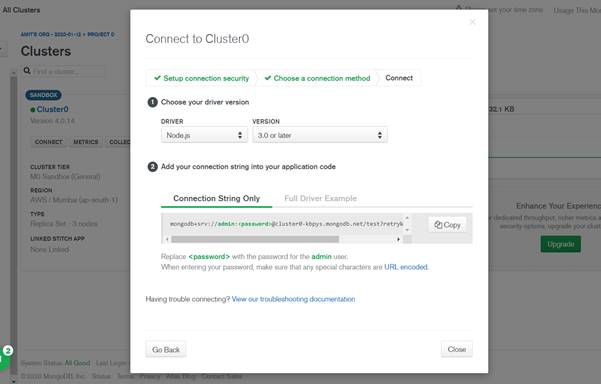The height and width of the screenshot is (384, 601).
Task: Switch to Full Driver Example tab
Action: (x=320, y=198)
